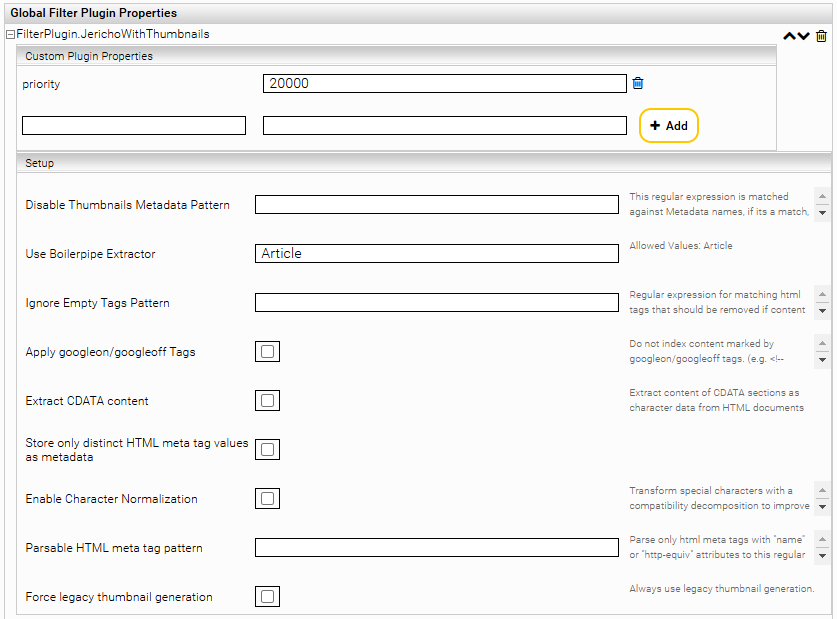
Task: Click the priority property label
Action: (x=41, y=84)
